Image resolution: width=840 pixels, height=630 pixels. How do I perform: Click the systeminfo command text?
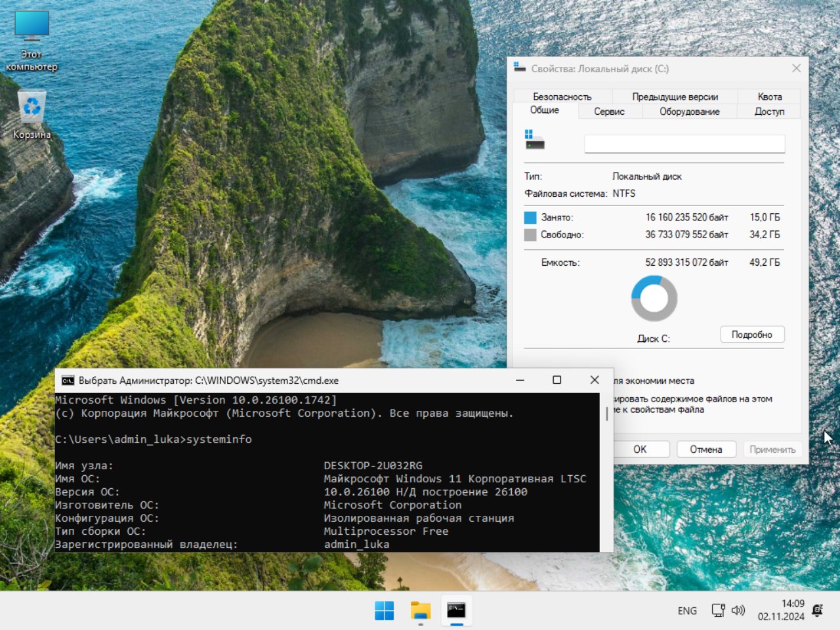219,440
